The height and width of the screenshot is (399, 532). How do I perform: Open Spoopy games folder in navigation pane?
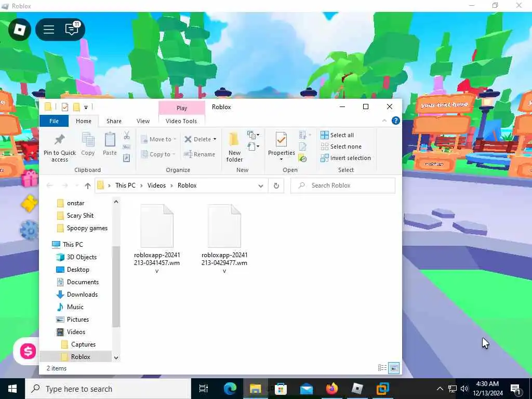[87, 228]
